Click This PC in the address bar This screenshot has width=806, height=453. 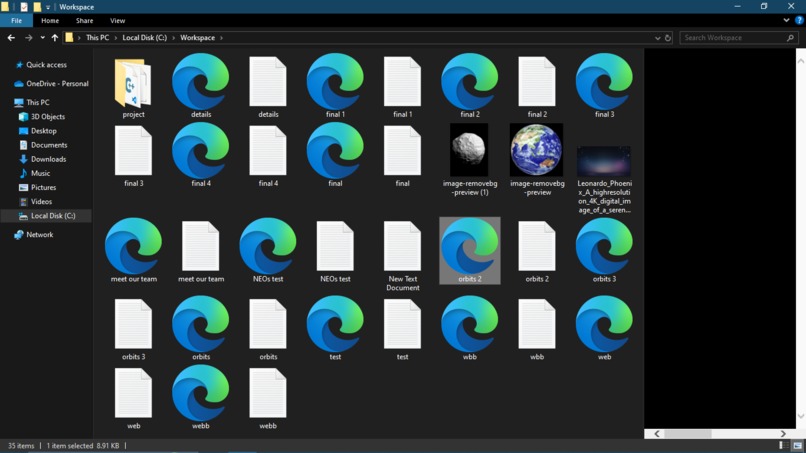pyautogui.click(x=97, y=38)
